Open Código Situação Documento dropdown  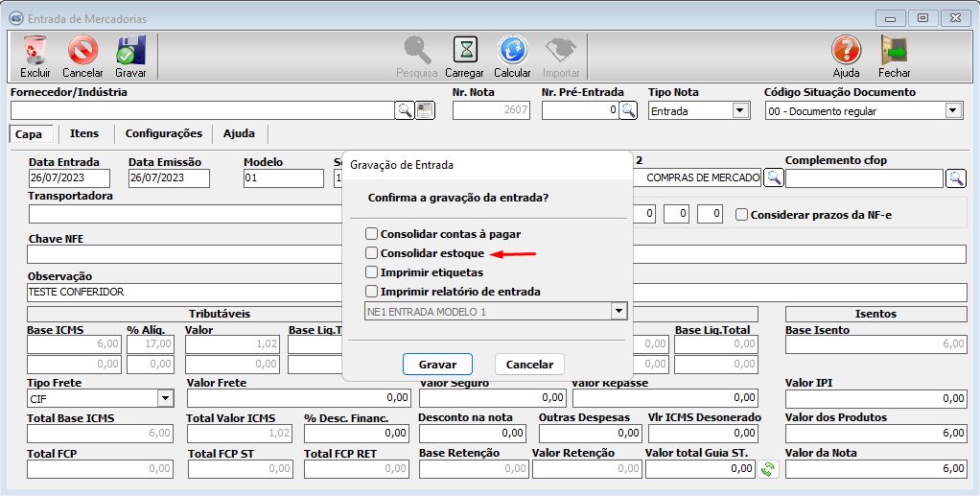click(952, 110)
